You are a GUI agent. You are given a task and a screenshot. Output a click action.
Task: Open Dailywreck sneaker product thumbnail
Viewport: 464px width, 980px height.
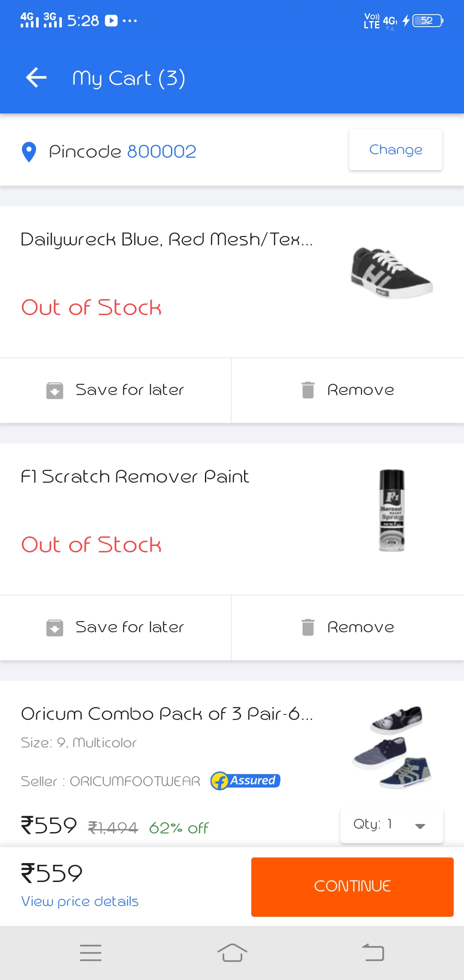[391, 273]
